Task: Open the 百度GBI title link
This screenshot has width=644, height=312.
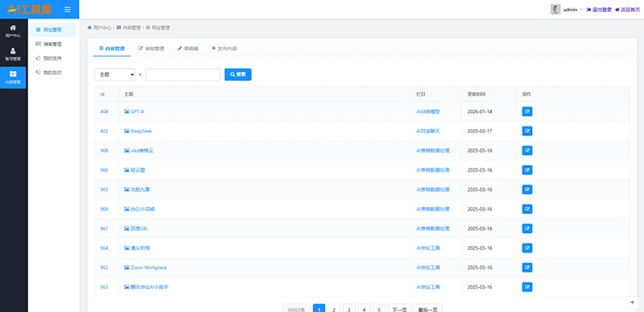Action: [138, 228]
